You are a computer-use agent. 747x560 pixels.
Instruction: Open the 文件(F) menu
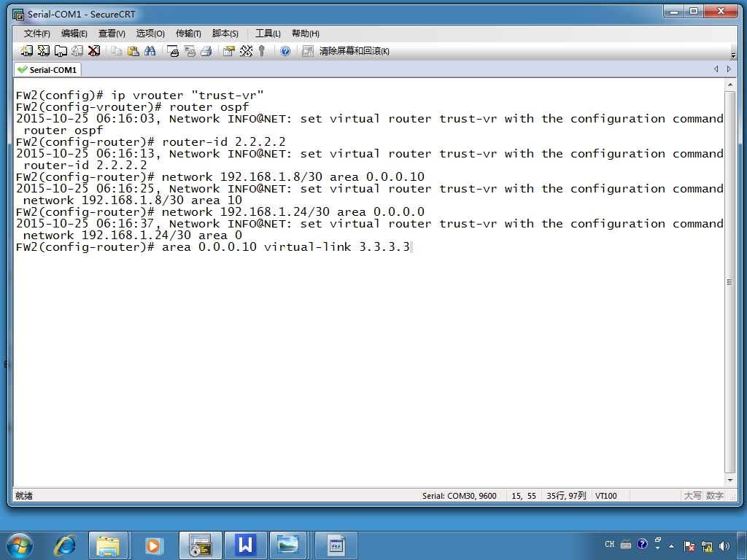(x=37, y=34)
